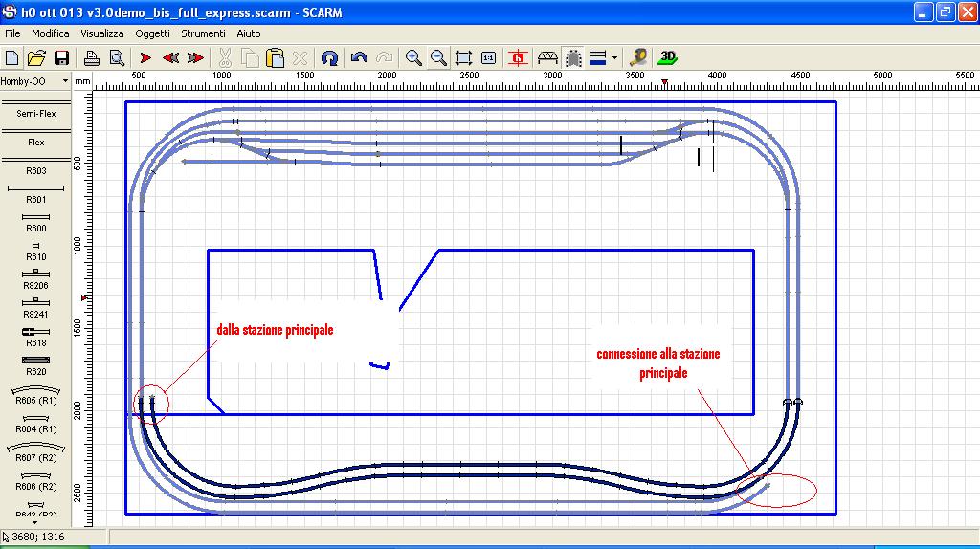
Task: Open an existing layout file
Action: point(36,58)
